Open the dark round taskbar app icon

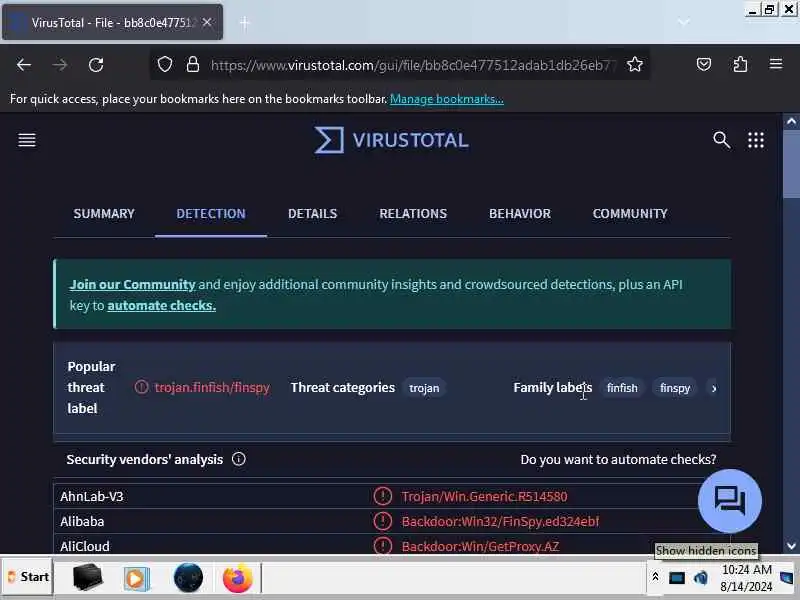tap(188, 578)
